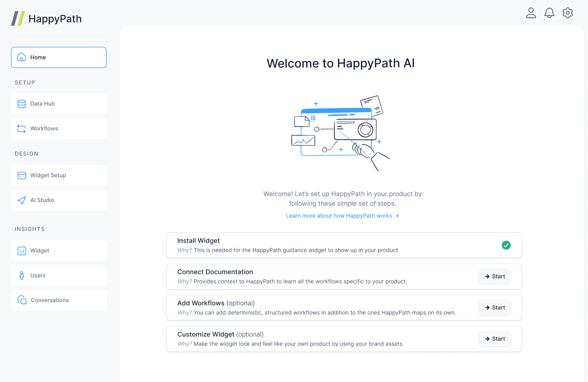This screenshot has height=382, width=588.
Task: Open the user profile icon
Action: 531,13
